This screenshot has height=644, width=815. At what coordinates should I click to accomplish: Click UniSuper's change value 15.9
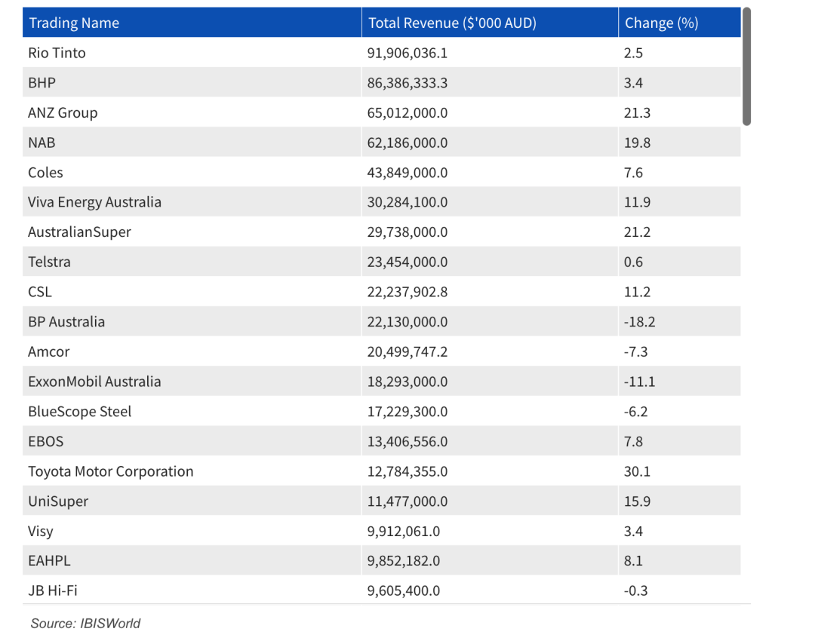point(637,501)
